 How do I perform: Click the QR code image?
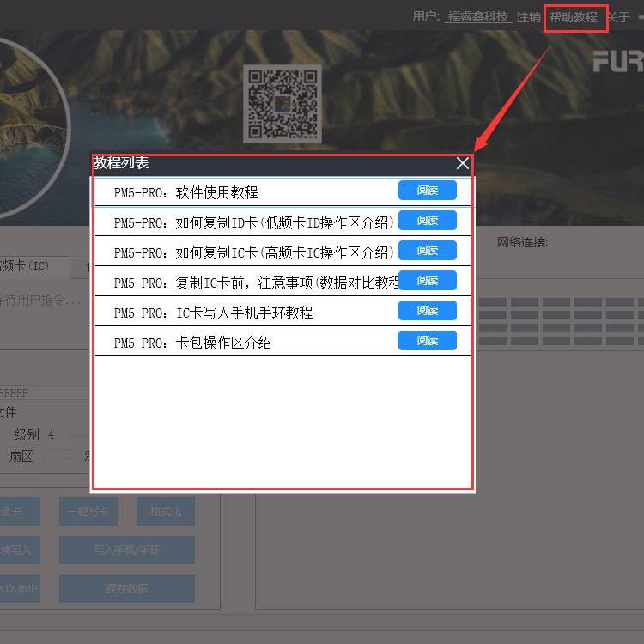(283, 104)
